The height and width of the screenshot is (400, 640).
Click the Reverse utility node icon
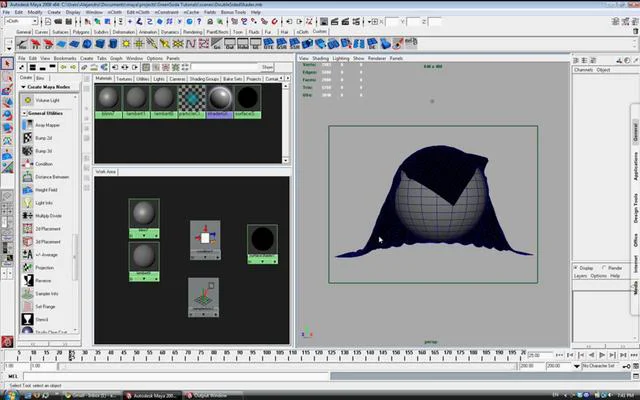27,280
